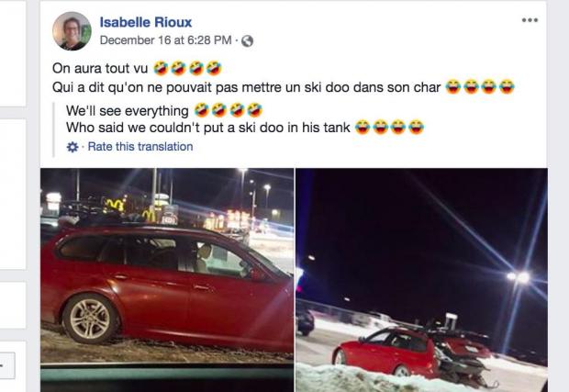The image size is (569, 392).
Task: Click the bright street lamp in the right photo
Action: pos(519,277)
